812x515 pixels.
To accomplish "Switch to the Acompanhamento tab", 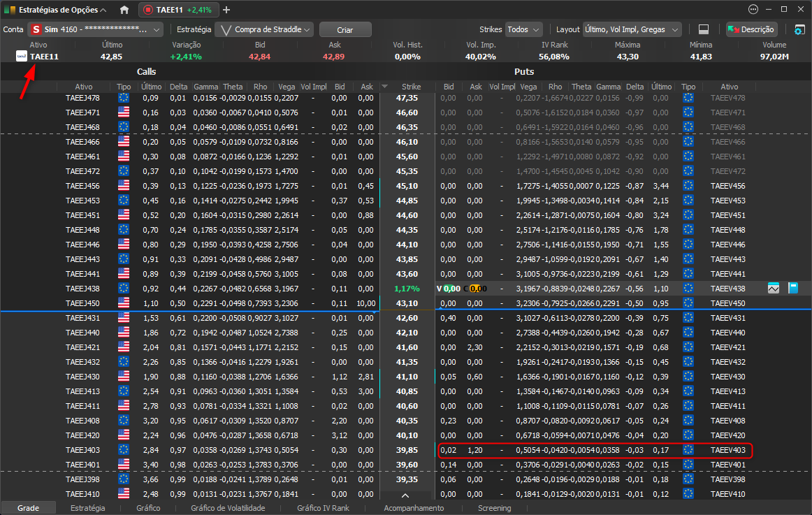I will pyautogui.click(x=414, y=508).
